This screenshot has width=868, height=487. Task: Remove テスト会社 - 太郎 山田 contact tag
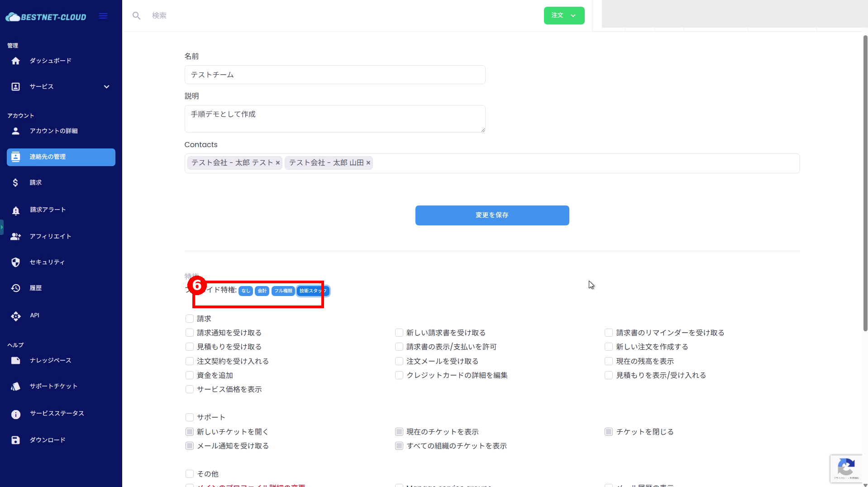pos(368,163)
